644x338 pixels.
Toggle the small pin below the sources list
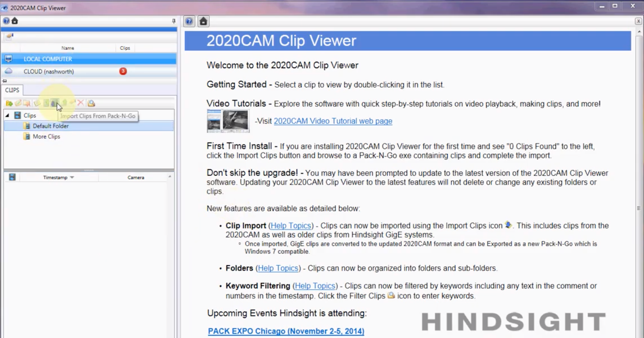click(5, 81)
